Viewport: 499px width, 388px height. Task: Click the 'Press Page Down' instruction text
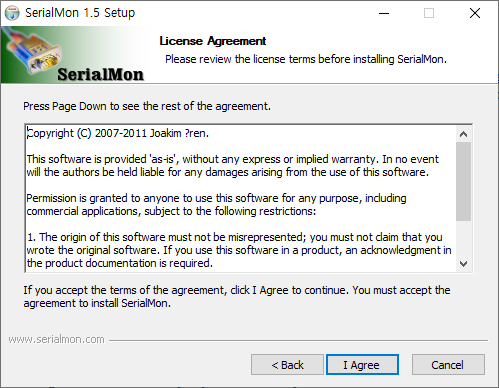(147, 106)
